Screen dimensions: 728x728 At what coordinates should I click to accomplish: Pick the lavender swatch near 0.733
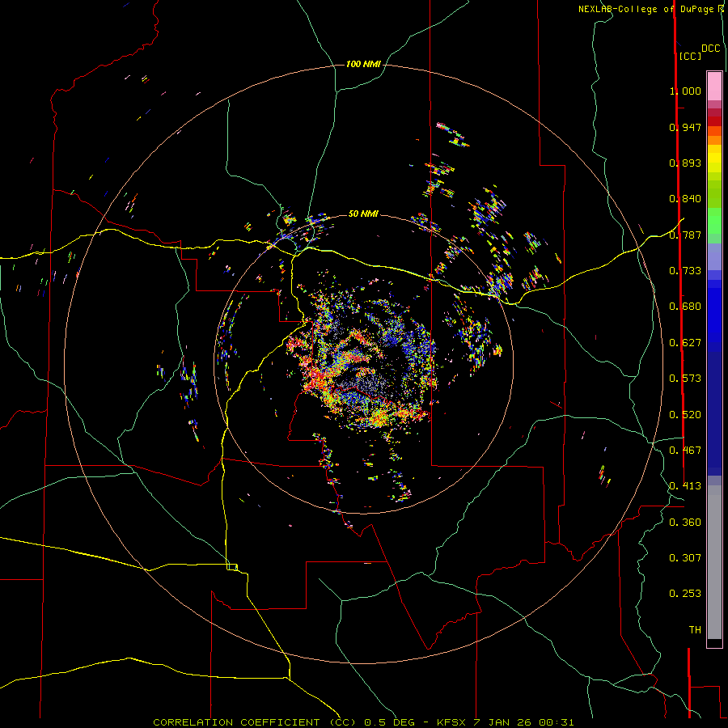pyautogui.click(x=714, y=256)
